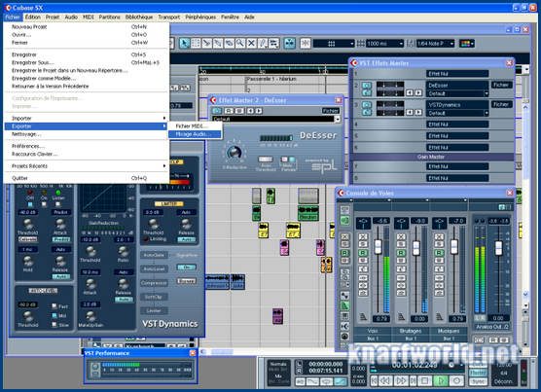Screen dimensions: 541x392
Task: Select Enregistrer Sous in Fichier menu
Action: point(87,63)
